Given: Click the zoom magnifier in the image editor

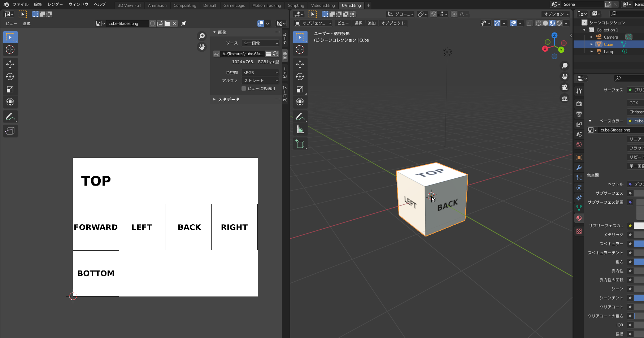Looking at the screenshot, I should (x=202, y=36).
